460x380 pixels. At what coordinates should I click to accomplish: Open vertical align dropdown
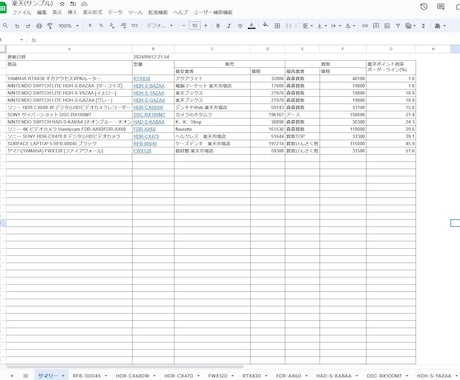point(322,26)
